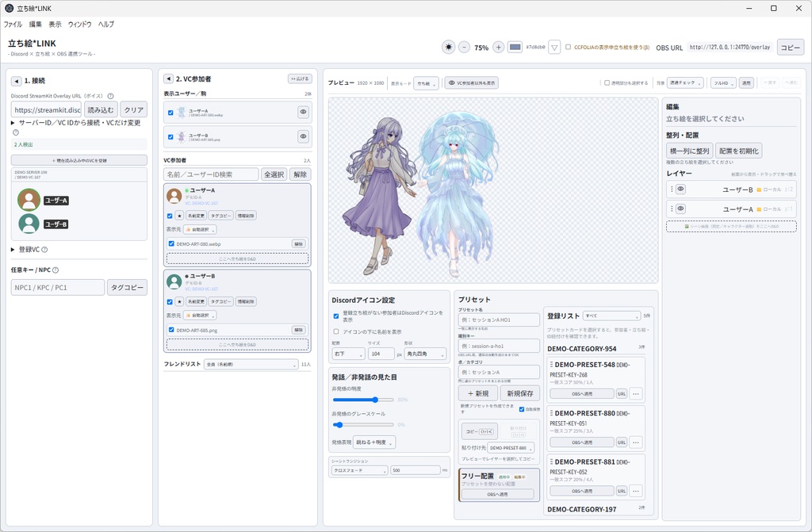This screenshot has width=812, height=532.
Task: Click ユーザーB avatar in voice channel list
Action: 29,224
